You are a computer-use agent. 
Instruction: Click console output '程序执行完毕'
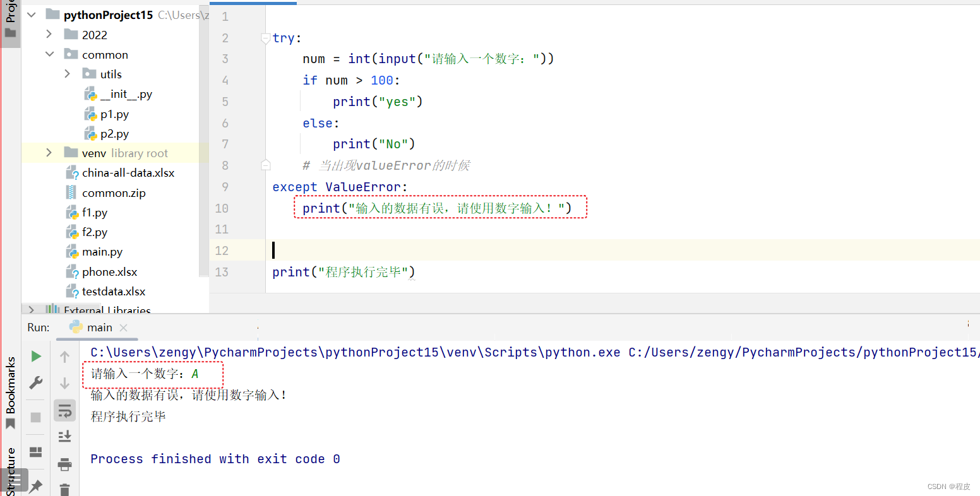pos(128,416)
